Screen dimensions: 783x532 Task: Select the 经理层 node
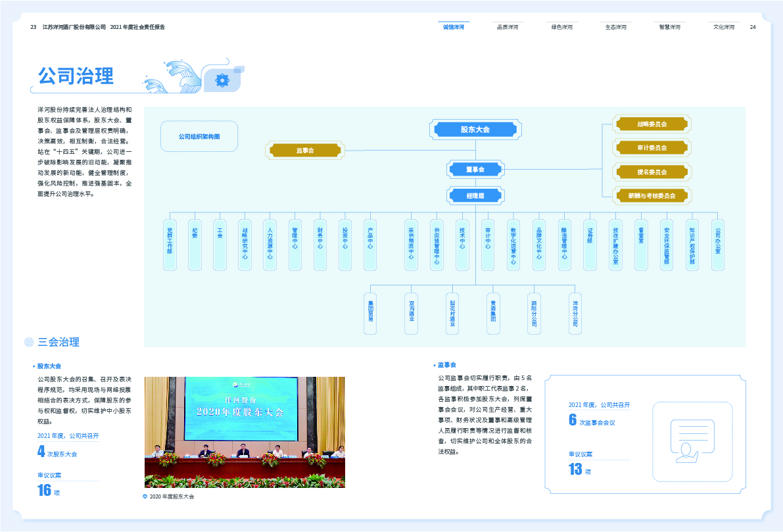click(475, 195)
